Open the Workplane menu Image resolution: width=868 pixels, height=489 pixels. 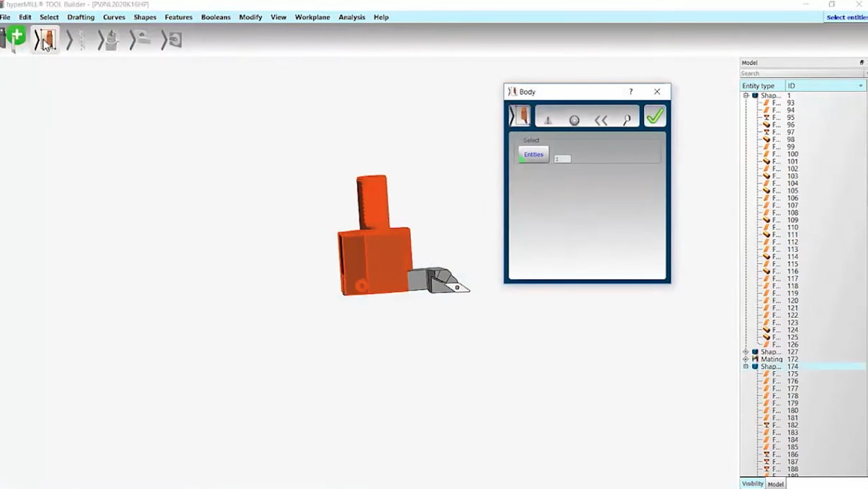pyautogui.click(x=312, y=17)
